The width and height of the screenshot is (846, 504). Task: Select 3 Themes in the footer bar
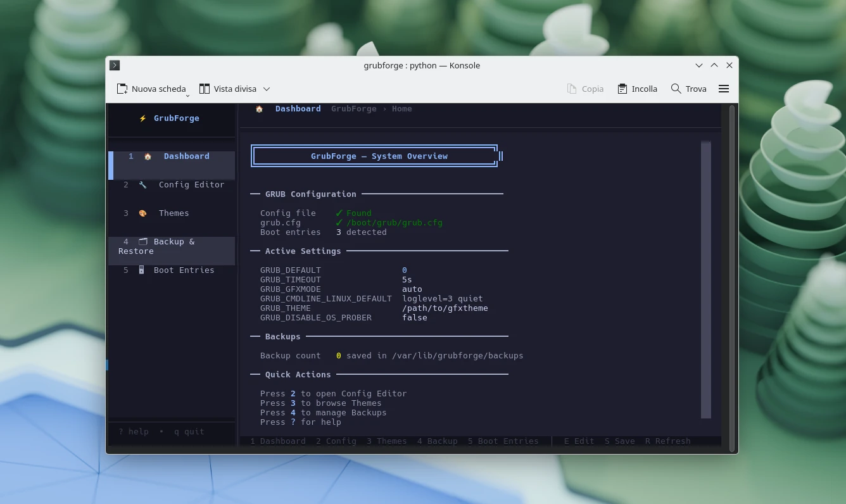pyautogui.click(x=386, y=441)
